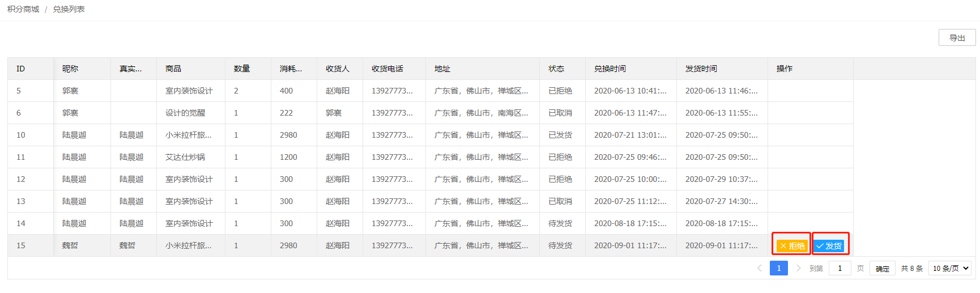The image size is (980, 293).
Task: Click the page number jump input
Action: [x=840, y=268]
